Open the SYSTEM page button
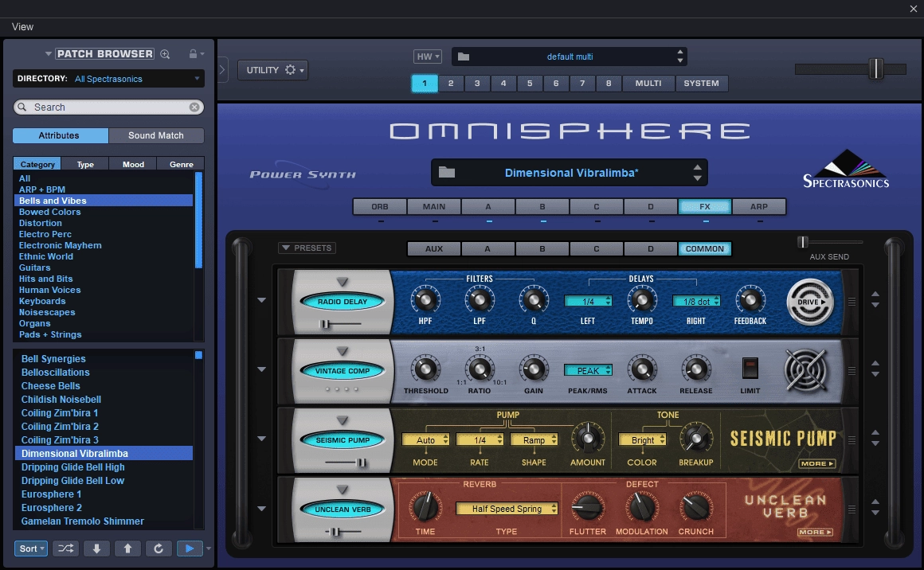The height and width of the screenshot is (570, 924). click(701, 83)
